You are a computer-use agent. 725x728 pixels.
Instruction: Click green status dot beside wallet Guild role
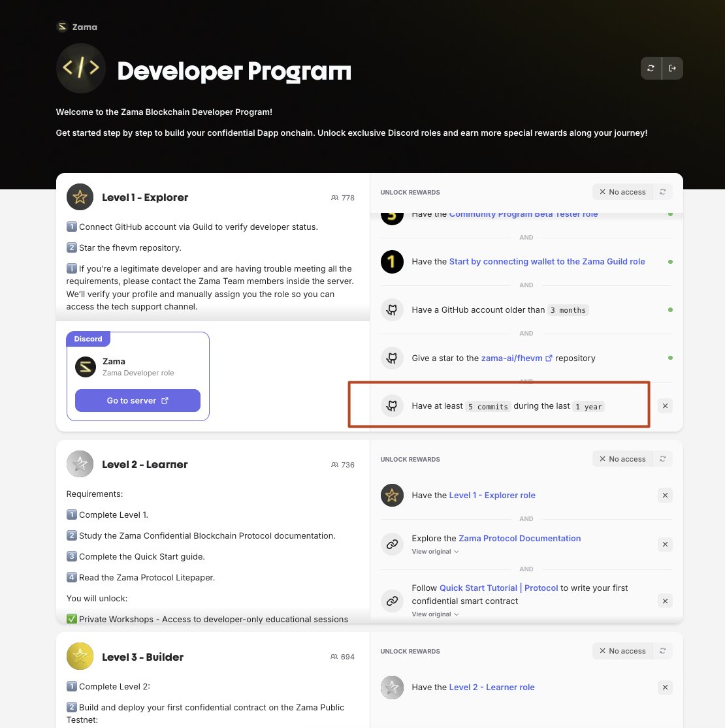[670, 262]
